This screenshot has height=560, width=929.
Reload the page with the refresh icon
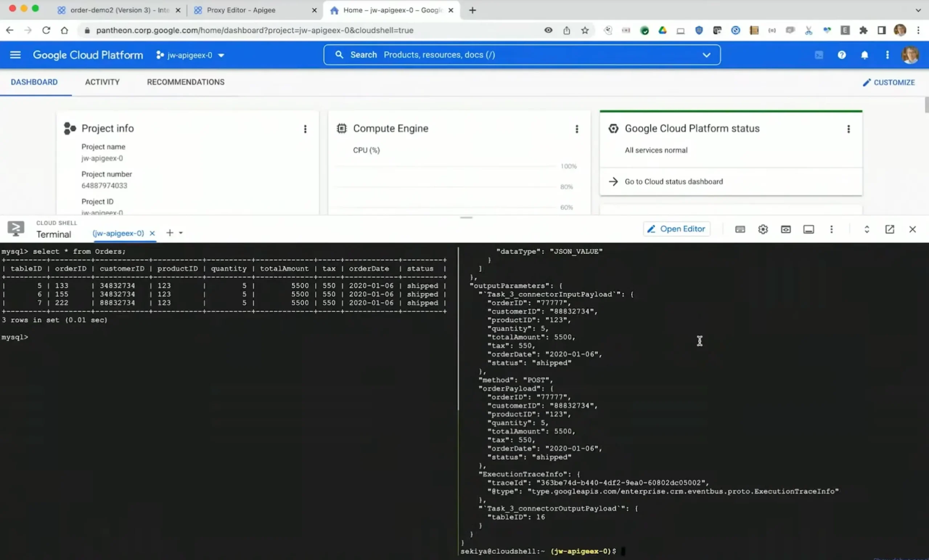(x=46, y=30)
